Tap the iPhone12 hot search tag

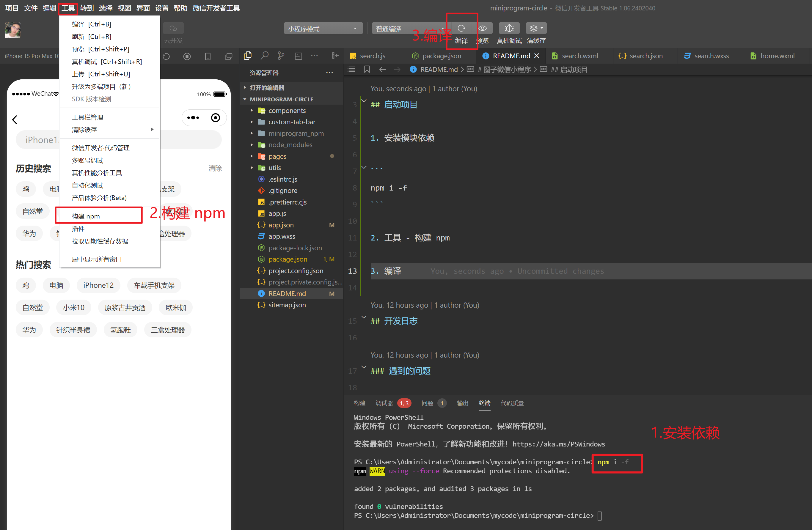tap(98, 285)
